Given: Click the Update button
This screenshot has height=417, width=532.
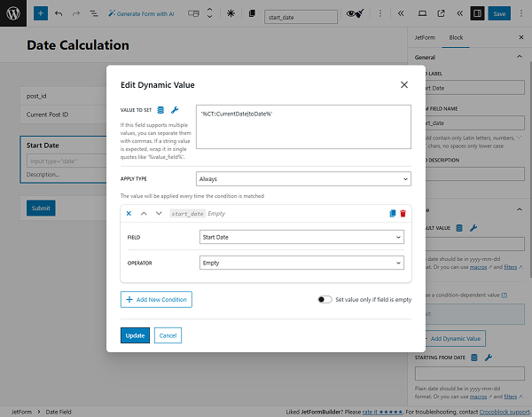Looking at the screenshot, I should click(x=135, y=335).
